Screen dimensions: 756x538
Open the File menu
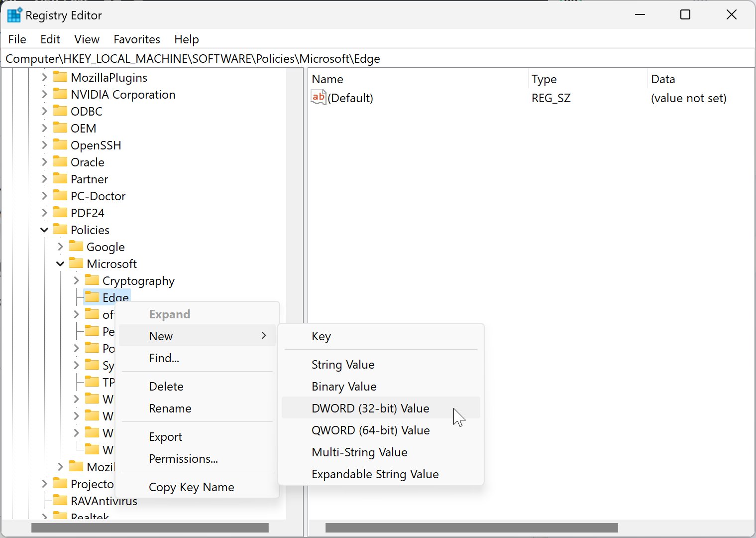click(17, 39)
